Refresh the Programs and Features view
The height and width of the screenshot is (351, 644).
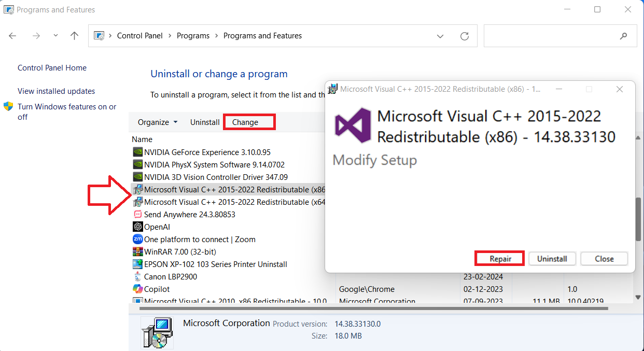[x=465, y=36]
